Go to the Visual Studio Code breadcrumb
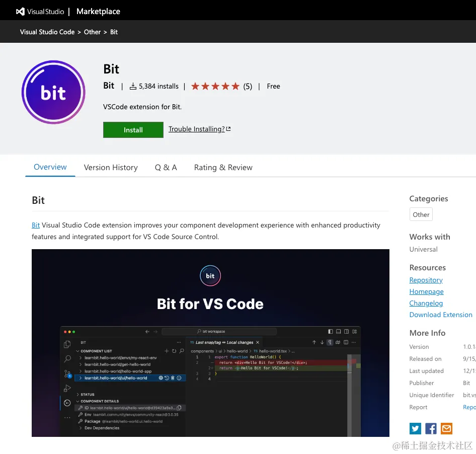 (47, 32)
